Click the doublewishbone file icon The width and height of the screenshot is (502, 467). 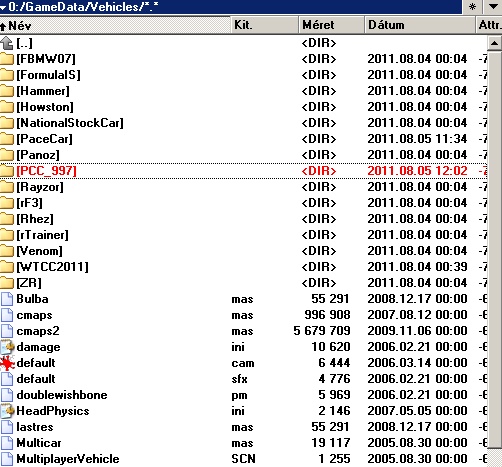(7, 395)
